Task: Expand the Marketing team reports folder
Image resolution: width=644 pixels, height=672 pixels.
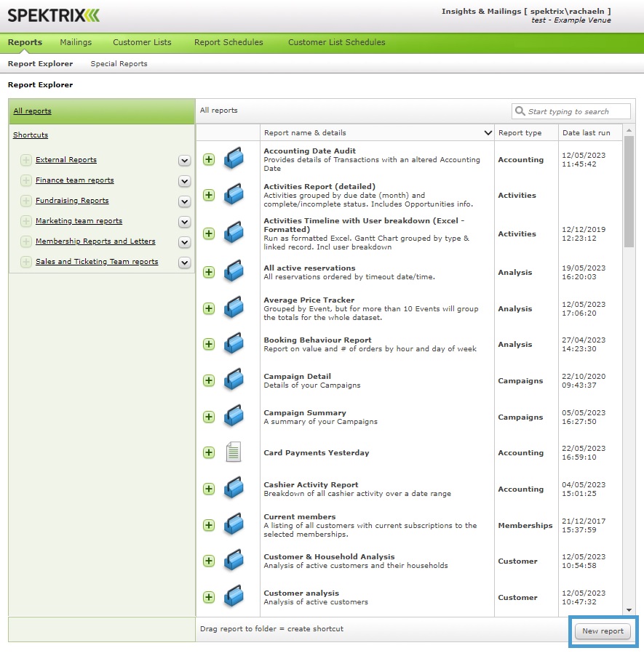Action: [26, 221]
